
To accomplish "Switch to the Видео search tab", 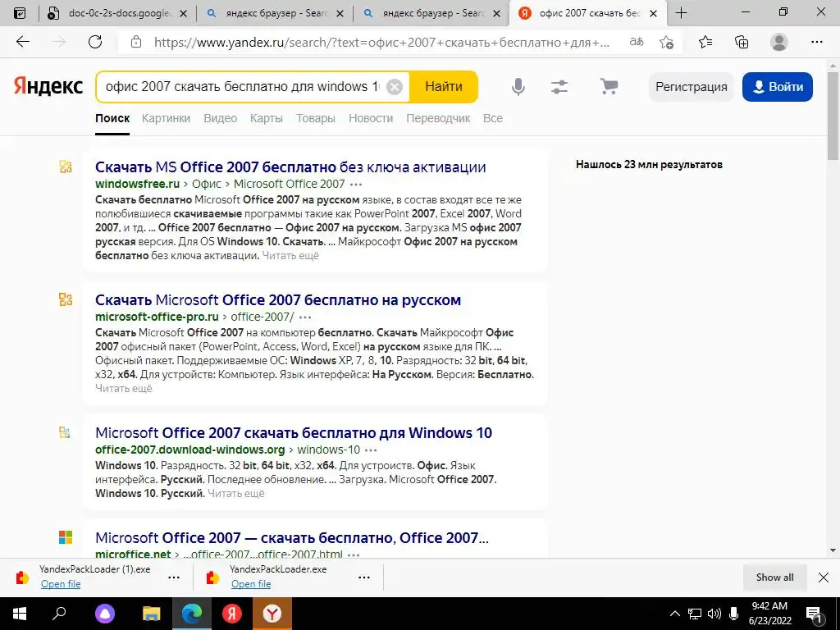I will (x=220, y=118).
